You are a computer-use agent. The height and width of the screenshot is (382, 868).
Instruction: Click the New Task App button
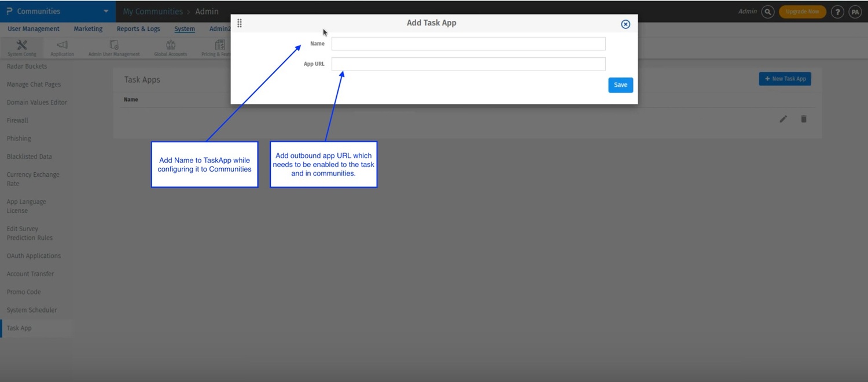point(785,79)
